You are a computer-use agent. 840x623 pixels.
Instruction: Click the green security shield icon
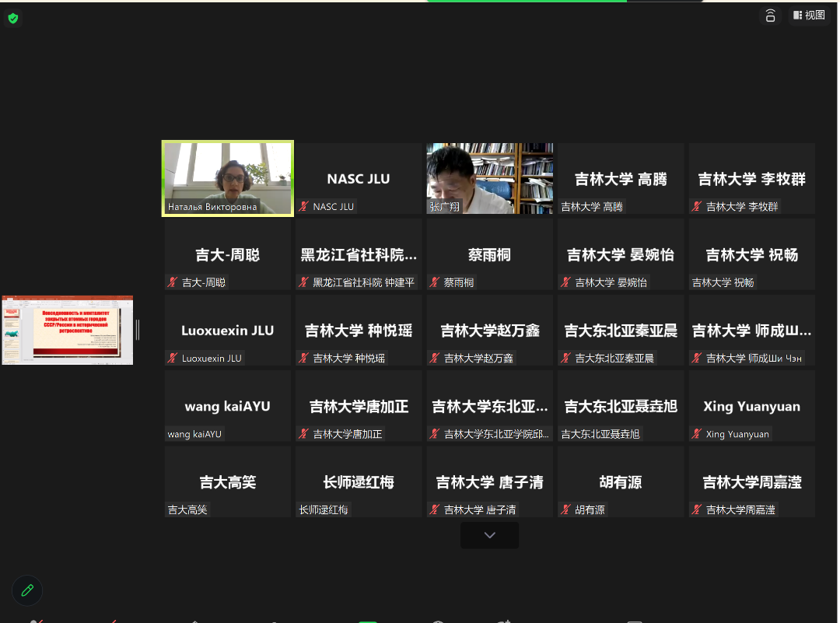tap(12, 18)
